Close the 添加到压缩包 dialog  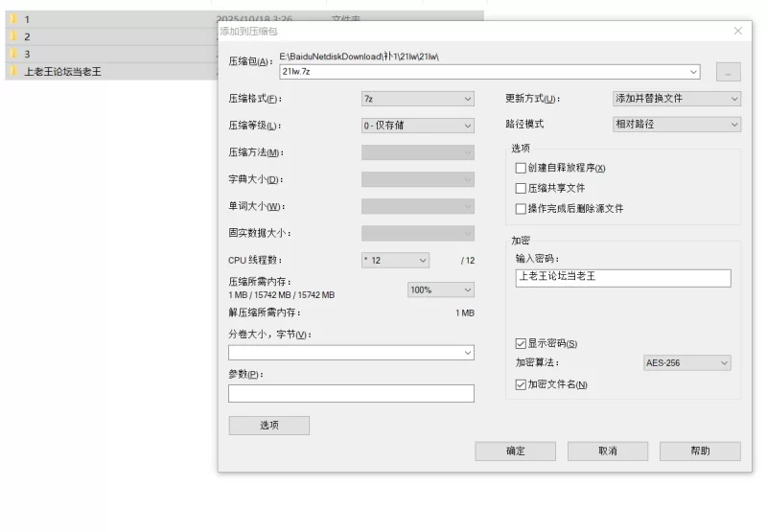(x=737, y=31)
